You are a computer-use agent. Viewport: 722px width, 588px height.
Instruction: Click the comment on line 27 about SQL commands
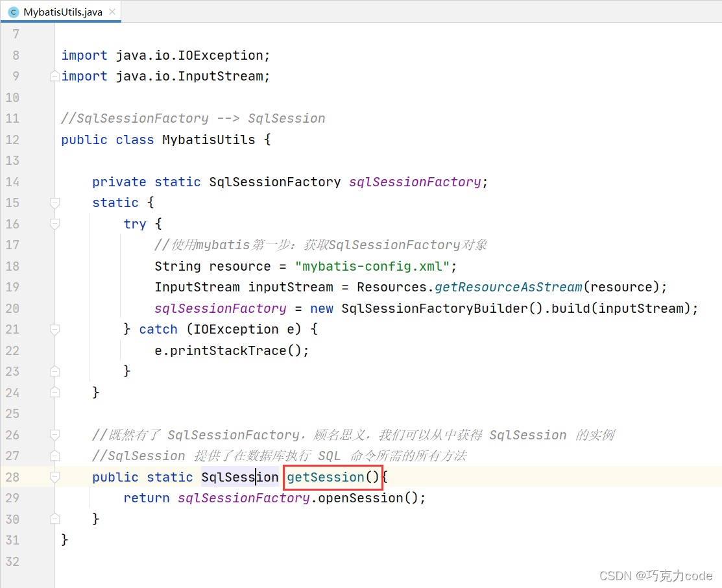[280, 456]
